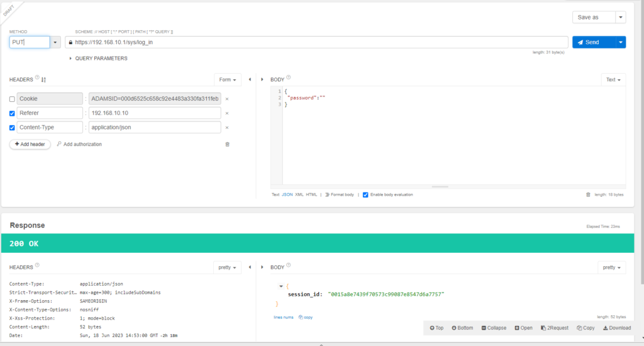
Task: Uncheck the Referer header checkbox
Action: pyautogui.click(x=12, y=113)
